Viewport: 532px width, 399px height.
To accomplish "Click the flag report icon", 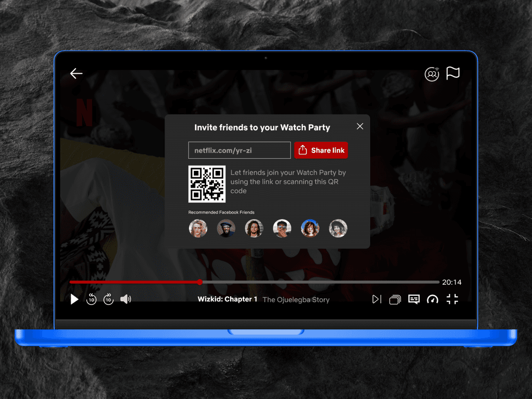I will (453, 73).
